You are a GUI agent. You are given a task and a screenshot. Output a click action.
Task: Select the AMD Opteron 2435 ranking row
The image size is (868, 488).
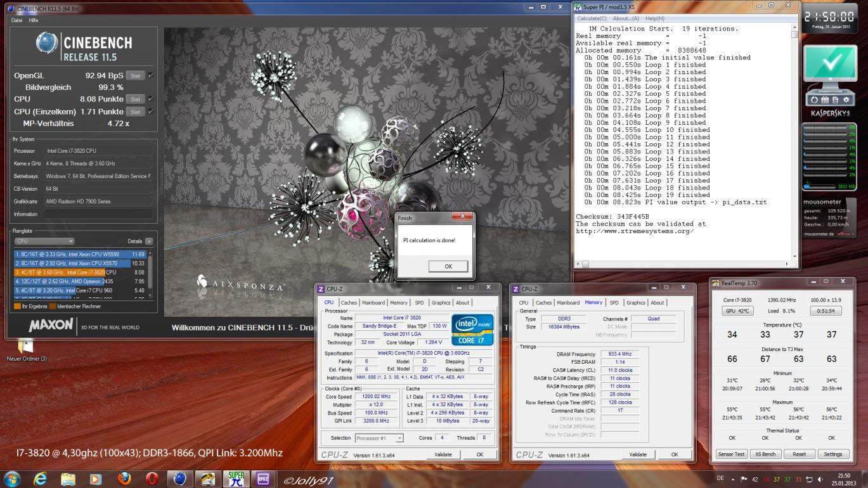click(x=80, y=281)
